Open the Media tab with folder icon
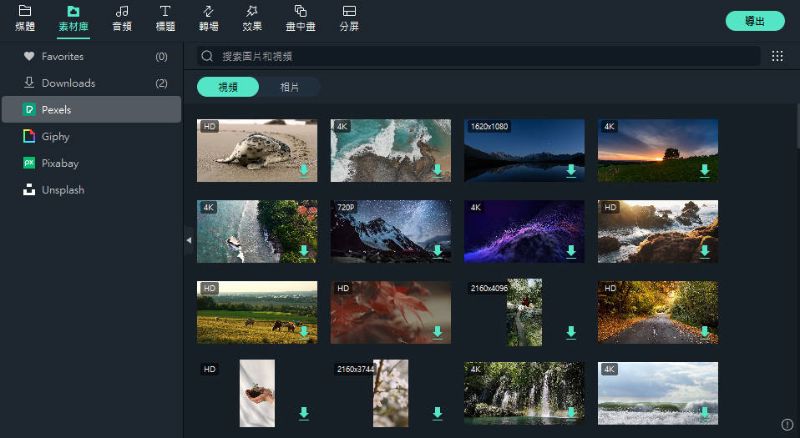This screenshot has height=438, width=800. (24, 18)
